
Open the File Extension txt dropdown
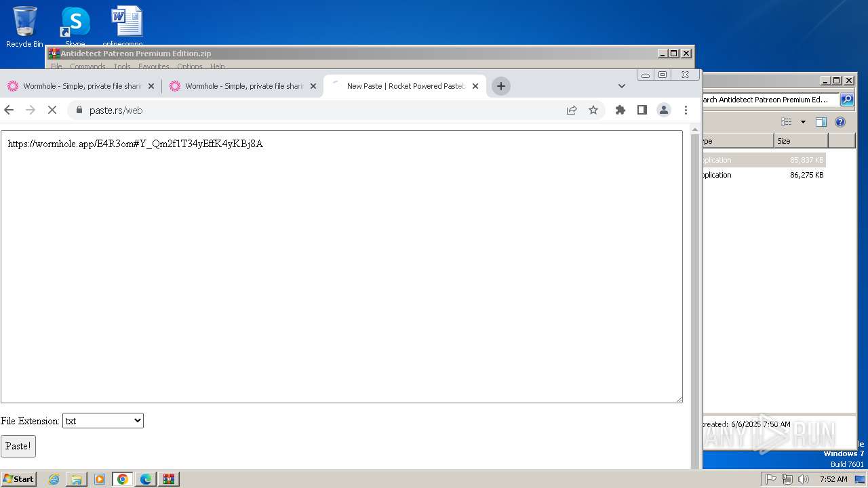(103, 421)
